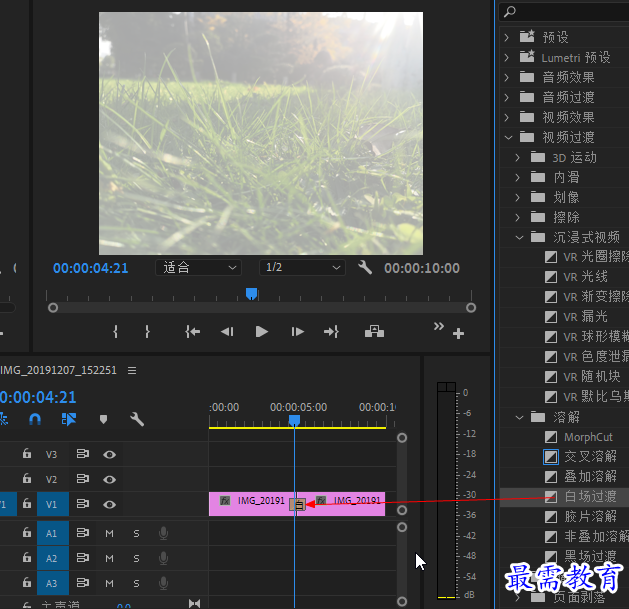
Task: Open the sequence panel menu icon
Action: click(x=132, y=370)
